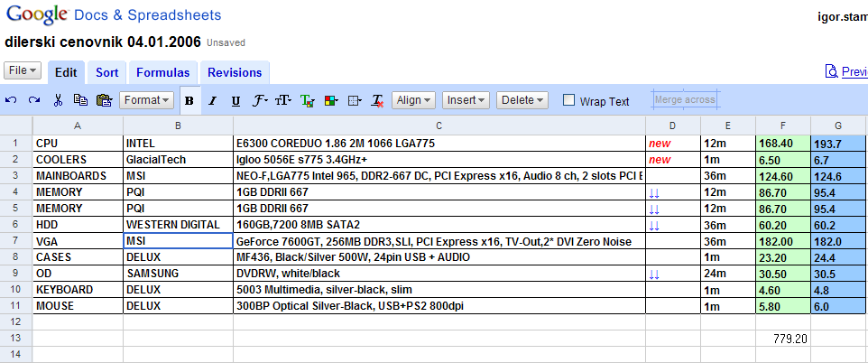Go to Google logo homepage
The width and height of the screenshot is (868, 363).
(x=37, y=15)
